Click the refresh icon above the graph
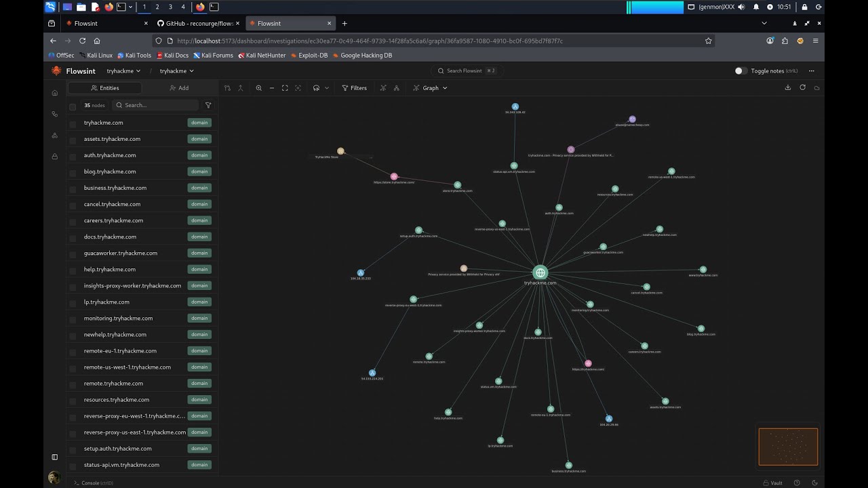This screenshot has width=868, height=488. [803, 87]
